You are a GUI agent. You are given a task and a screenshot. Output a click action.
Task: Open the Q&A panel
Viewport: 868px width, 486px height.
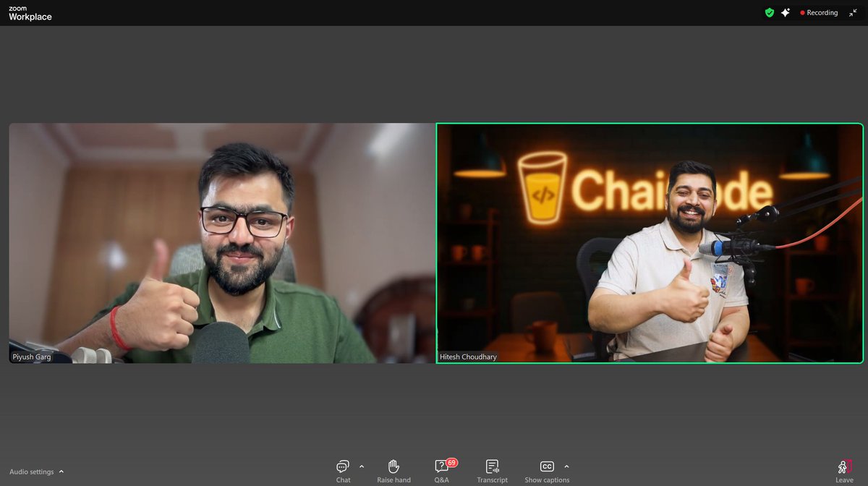(x=442, y=470)
